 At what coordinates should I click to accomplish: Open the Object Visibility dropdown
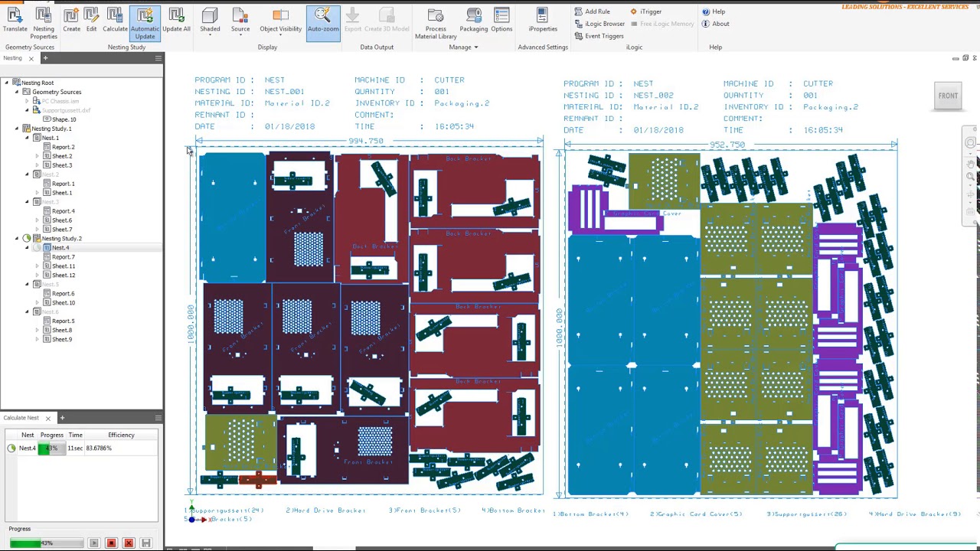coord(280,21)
